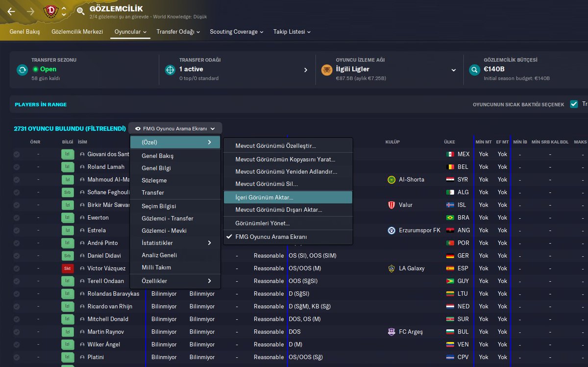Click the BEL flag icon
588x367 pixels.
pyautogui.click(x=450, y=167)
